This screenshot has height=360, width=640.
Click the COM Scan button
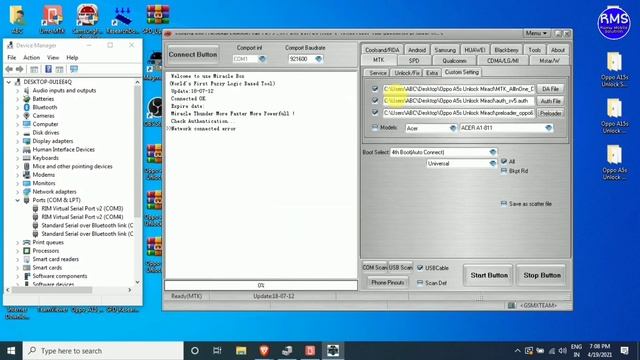tap(375, 268)
